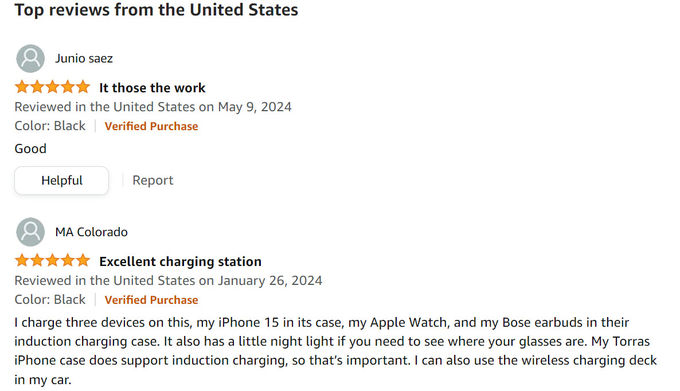680x391 pixels.
Task: Click 'Top reviews from the United States' heading
Action: point(156,10)
